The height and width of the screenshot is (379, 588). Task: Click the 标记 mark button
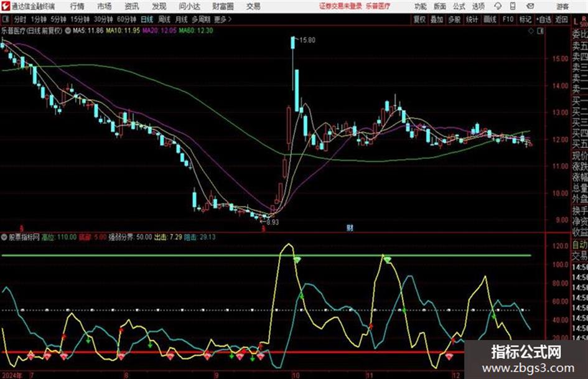point(525,19)
